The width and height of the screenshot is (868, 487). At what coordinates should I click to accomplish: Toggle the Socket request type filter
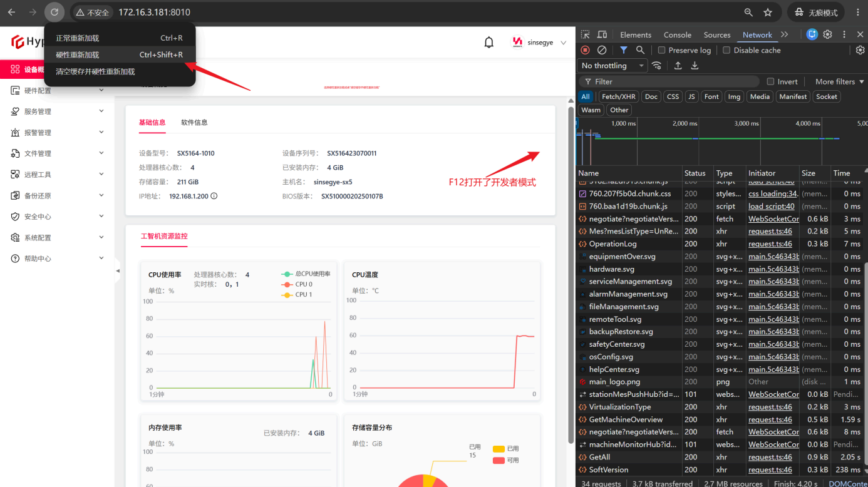tap(827, 96)
